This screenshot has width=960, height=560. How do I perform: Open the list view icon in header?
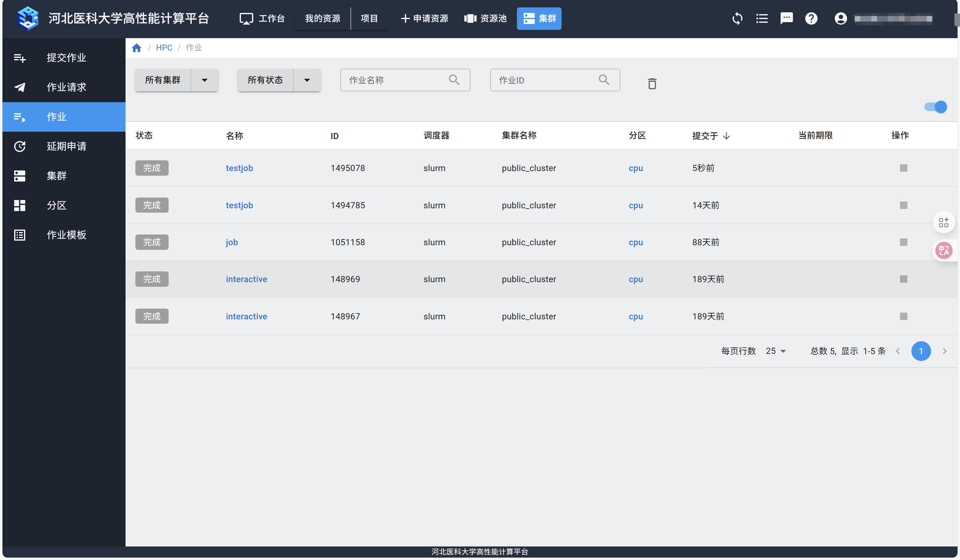pos(762,18)
